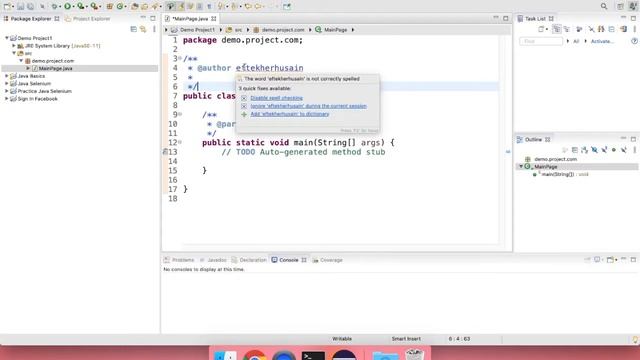
Task: Select the MainPage.java editor tab
Action: [190, 18]
